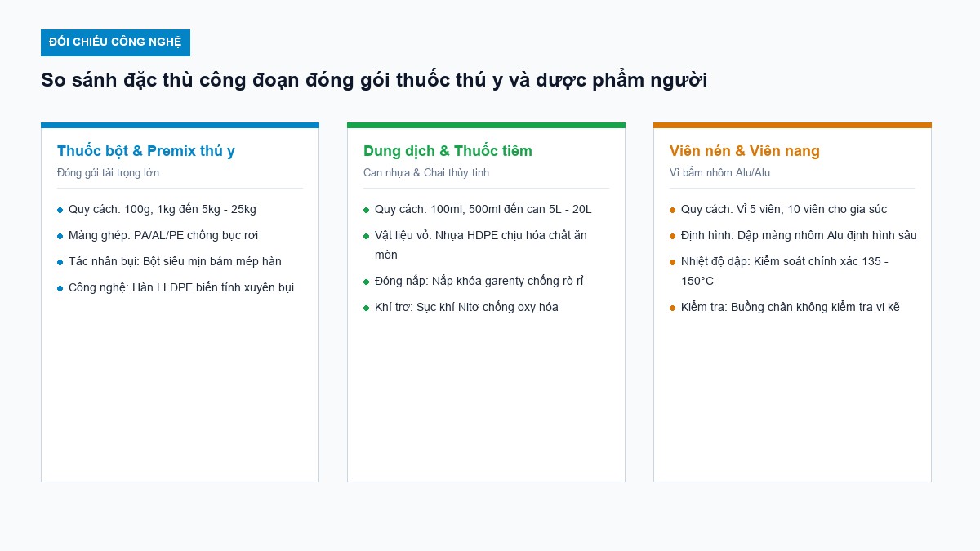
Task: Click the green bullet beside Khí trơ: Sục khí Nitơ
Action: pos(366,308)
